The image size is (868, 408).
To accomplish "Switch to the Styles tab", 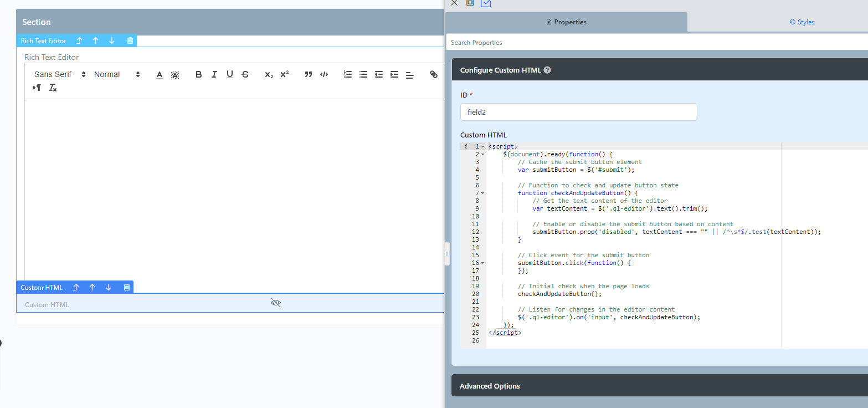I will [802, 22].
